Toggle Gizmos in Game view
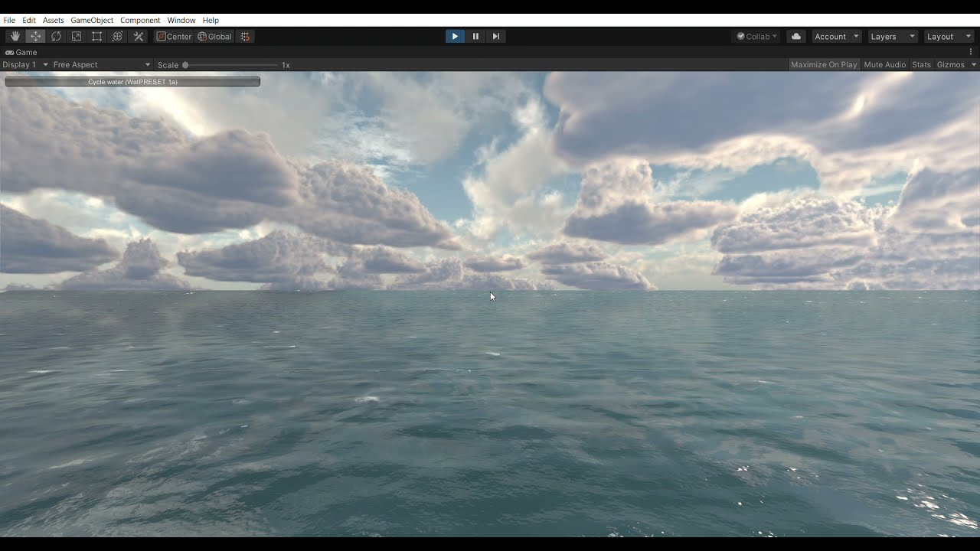Image resolution: width=980 pixels, height=551 pixels. (x=951, y=65)
